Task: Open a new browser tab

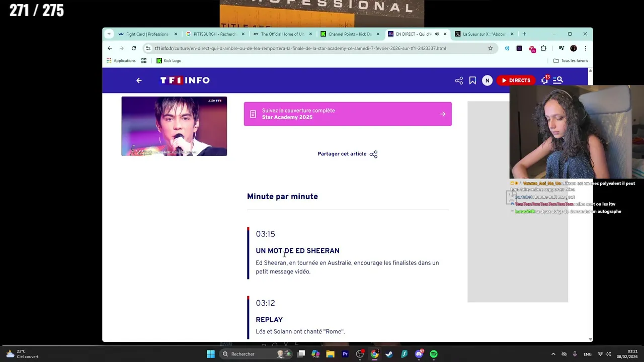Action: pyautogui.click(x=524, y=34)
